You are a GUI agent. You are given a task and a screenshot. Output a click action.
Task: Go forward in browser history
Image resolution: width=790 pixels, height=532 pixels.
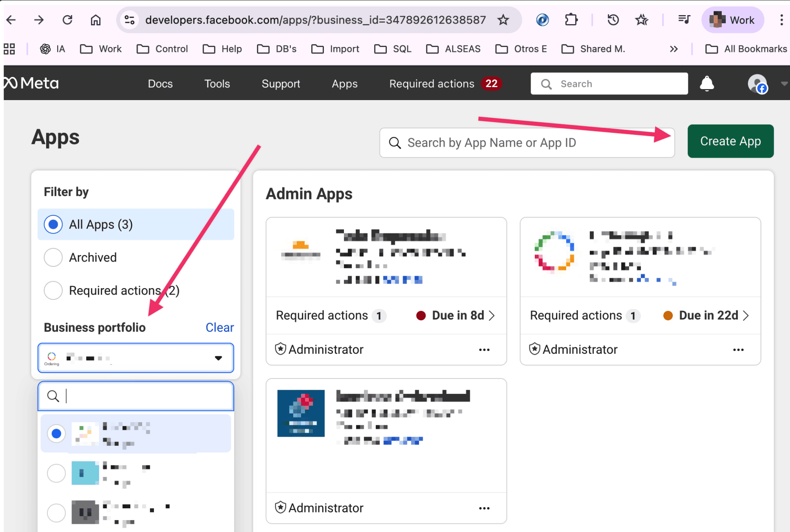tap(39, 20)
